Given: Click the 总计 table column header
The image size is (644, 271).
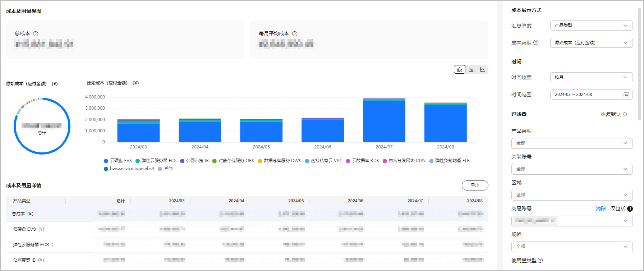Looking at the screenshot, I should [120, 201].
